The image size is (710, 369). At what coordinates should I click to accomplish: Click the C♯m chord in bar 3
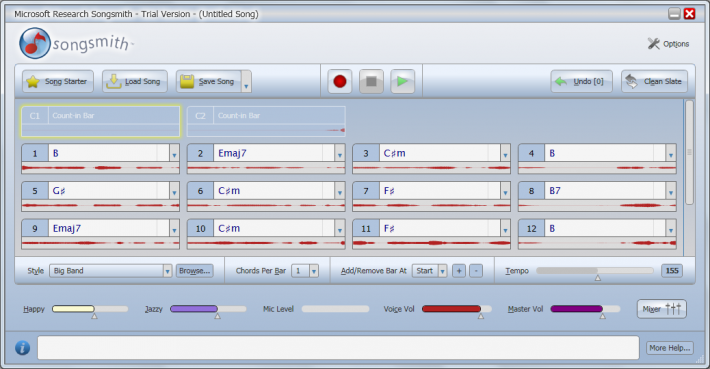click(x=394, y=153)
